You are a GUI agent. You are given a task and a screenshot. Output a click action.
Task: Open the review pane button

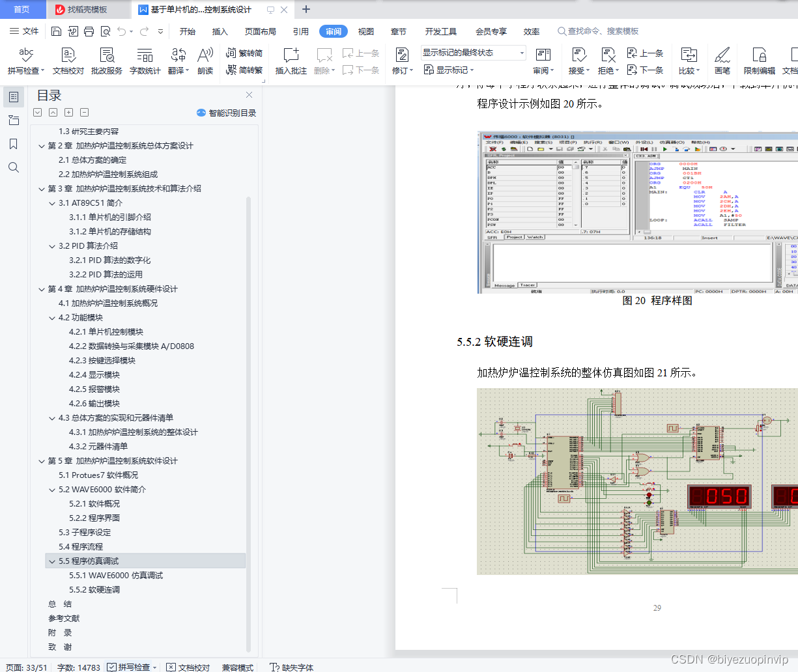click(543, 61)
